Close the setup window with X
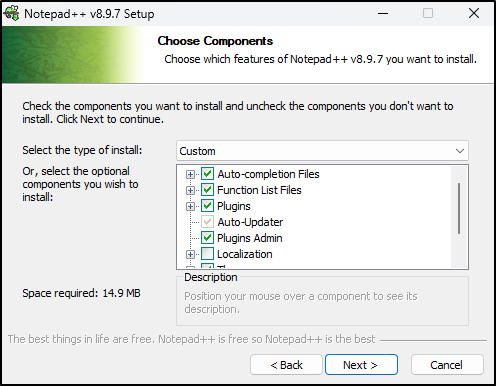 coord(474,13)
